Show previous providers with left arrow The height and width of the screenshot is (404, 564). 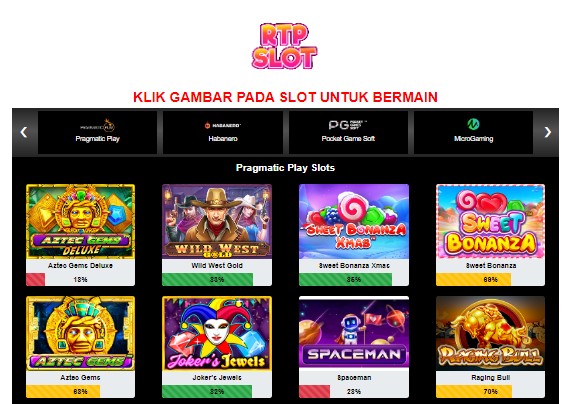pos(24,132)
